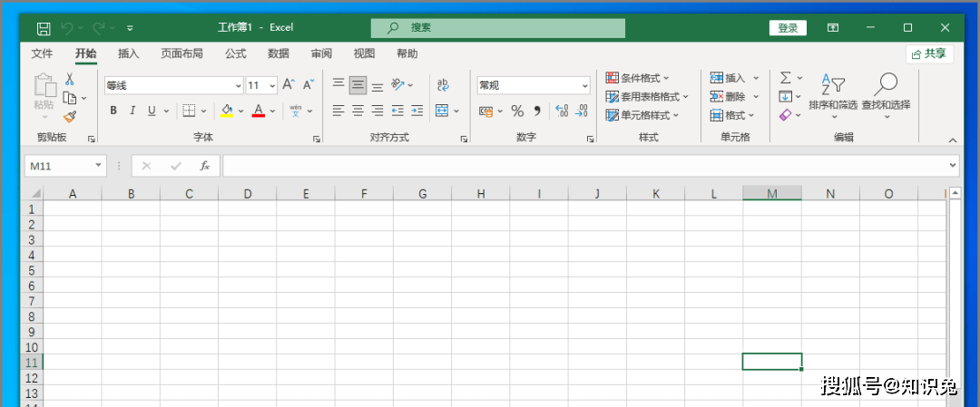Click Merge and Center icon
This screenshot has height=407, width=980.
coord(442,111)
